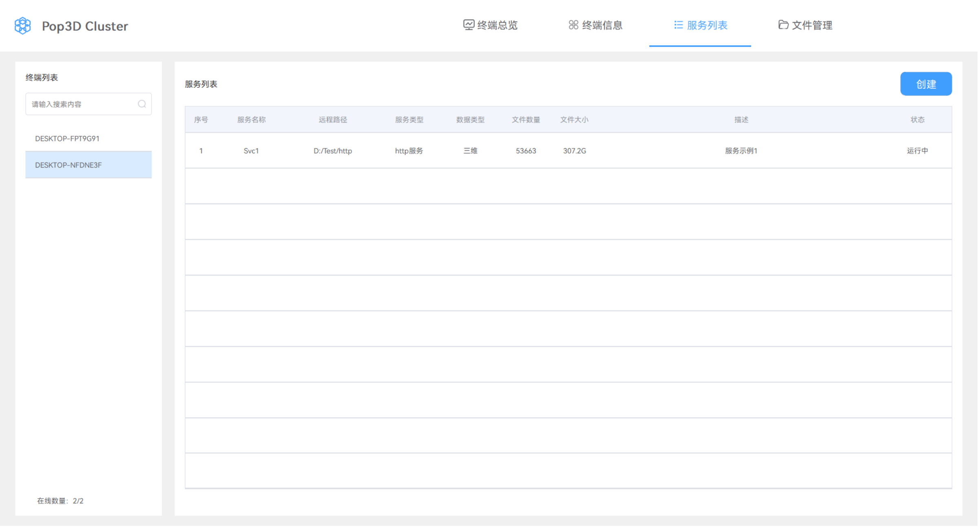The width and height of the screenshot is (980, 527).
Task: Click the 文件大小 column header
Action: (x=574, y=119)
